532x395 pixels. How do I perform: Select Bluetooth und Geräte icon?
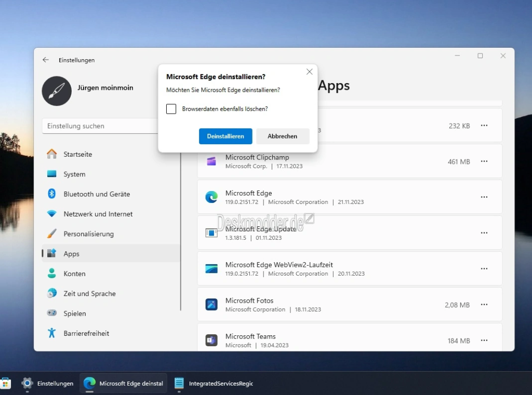tap(51, 194)
